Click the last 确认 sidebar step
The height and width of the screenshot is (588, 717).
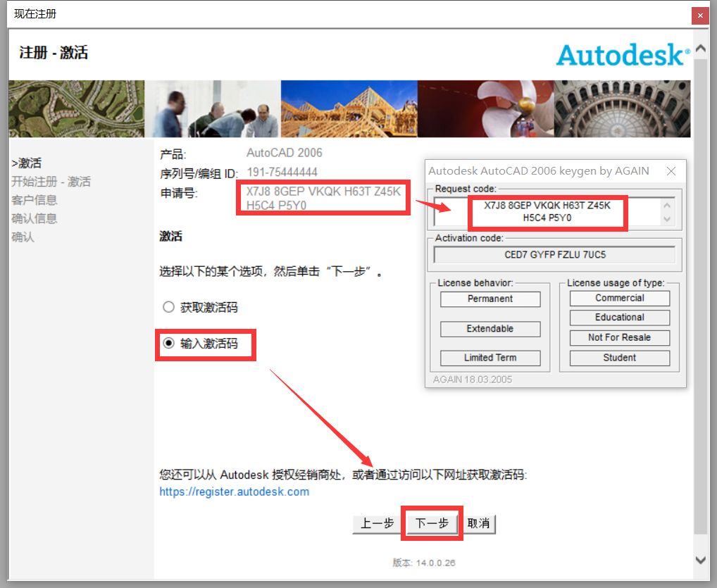click(23, 237)
